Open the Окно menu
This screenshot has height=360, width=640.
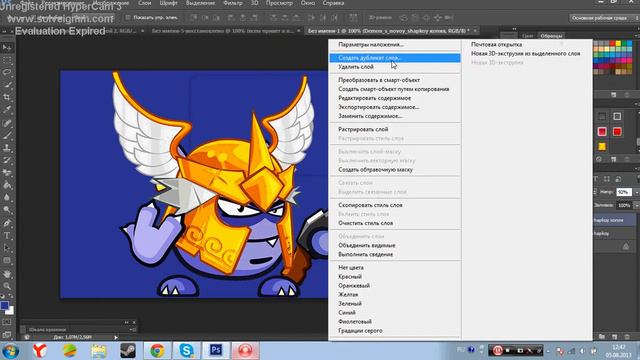(x=308, y=3)
